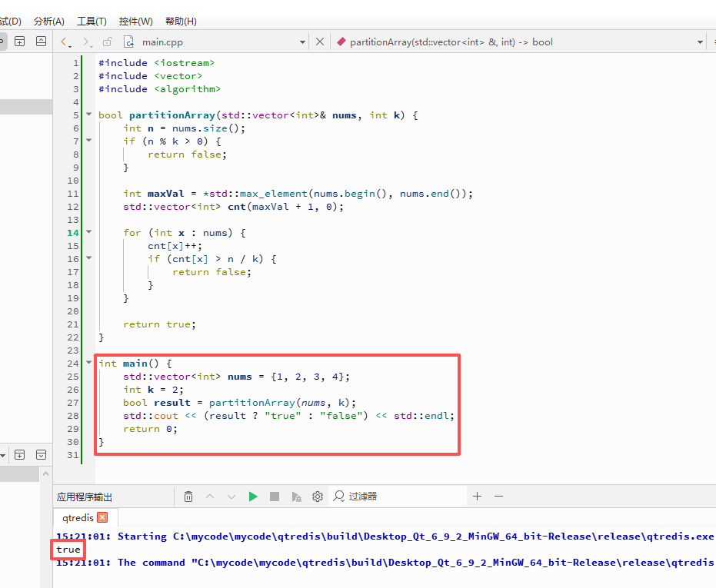Click the scroll up arrow in left sidebar
The image size is (716, 588).
pos(45,474)
